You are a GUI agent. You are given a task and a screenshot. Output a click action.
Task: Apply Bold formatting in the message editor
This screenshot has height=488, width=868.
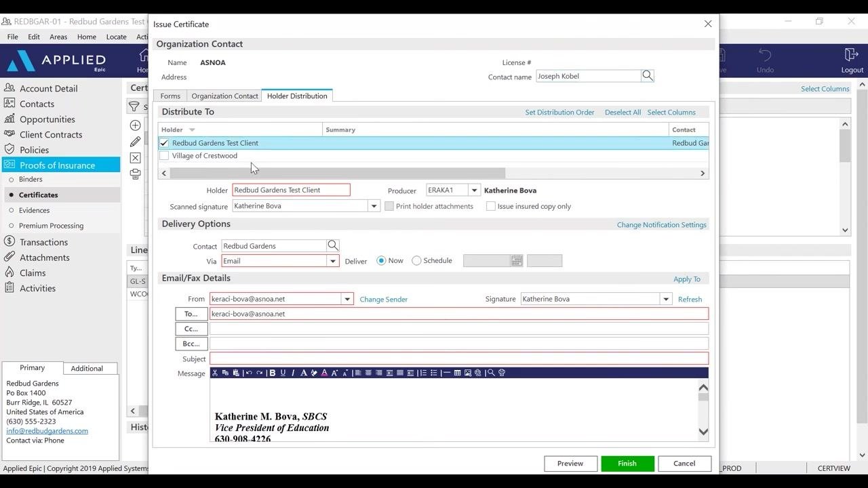point(273,373)
